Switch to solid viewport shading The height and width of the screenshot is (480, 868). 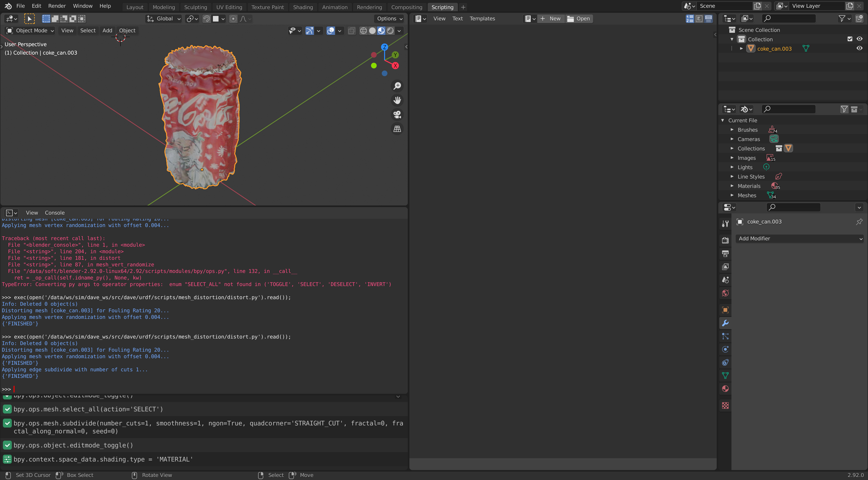(x=372, y=31)
